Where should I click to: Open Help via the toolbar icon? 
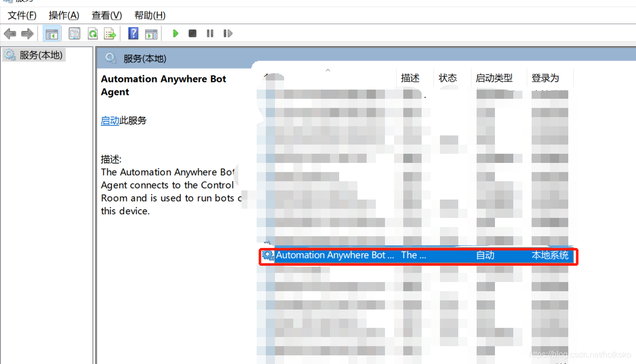(x=132, y=33)
